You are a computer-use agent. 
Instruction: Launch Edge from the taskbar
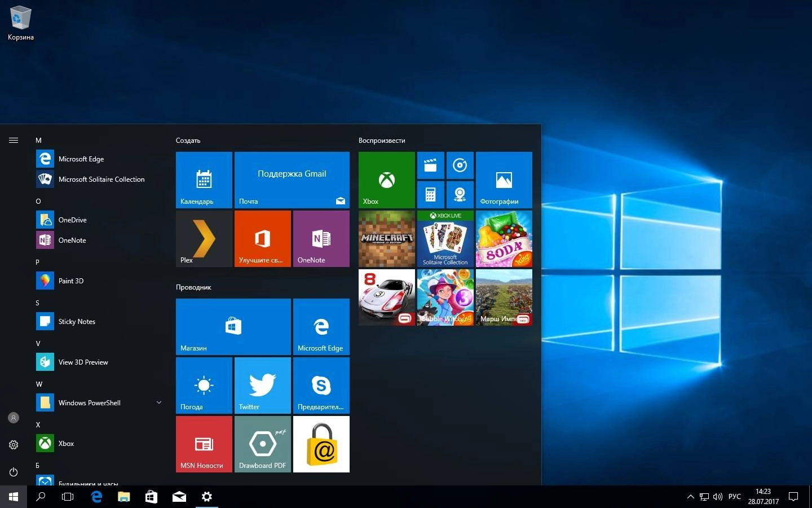pyautogui.click(x=96, y=497)
